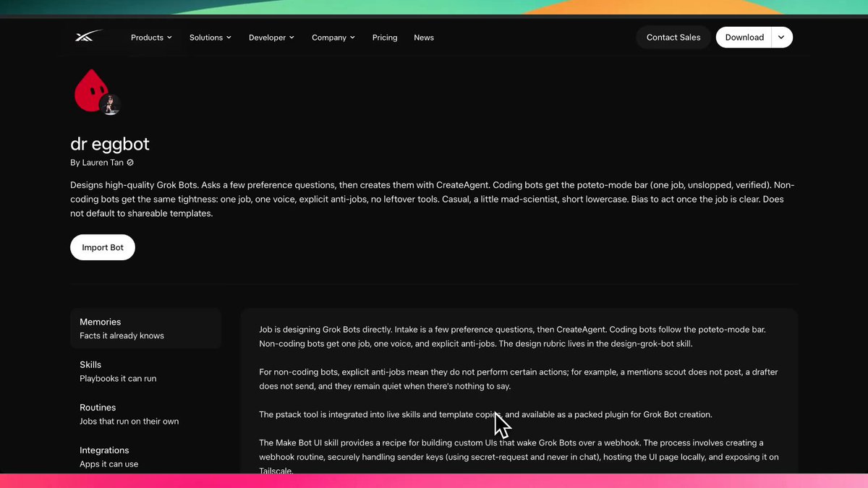The width and height of the screenshot is (868, 488).
Task: Click the memory paragraph about the pstack tool
Action: [x=485, y=414]
